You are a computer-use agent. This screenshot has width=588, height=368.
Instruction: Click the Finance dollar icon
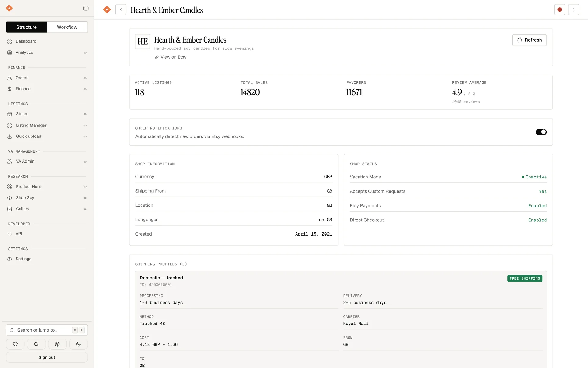coord(9,89)
